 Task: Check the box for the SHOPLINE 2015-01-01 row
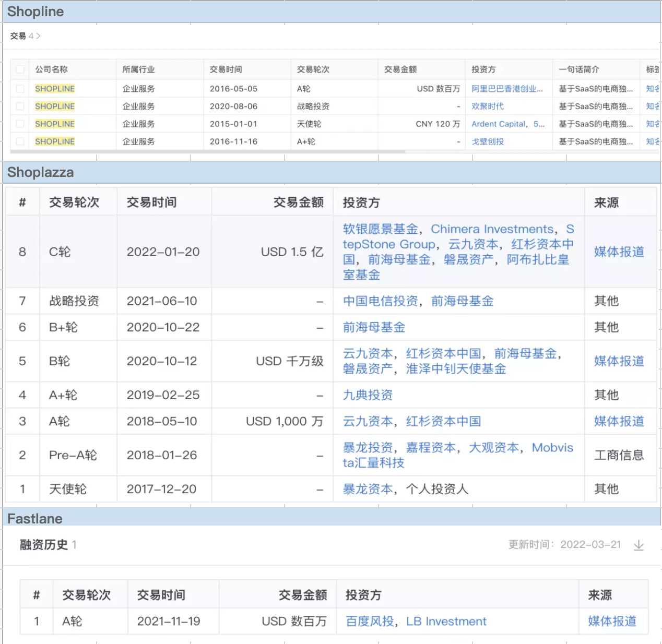pos(20,124)
